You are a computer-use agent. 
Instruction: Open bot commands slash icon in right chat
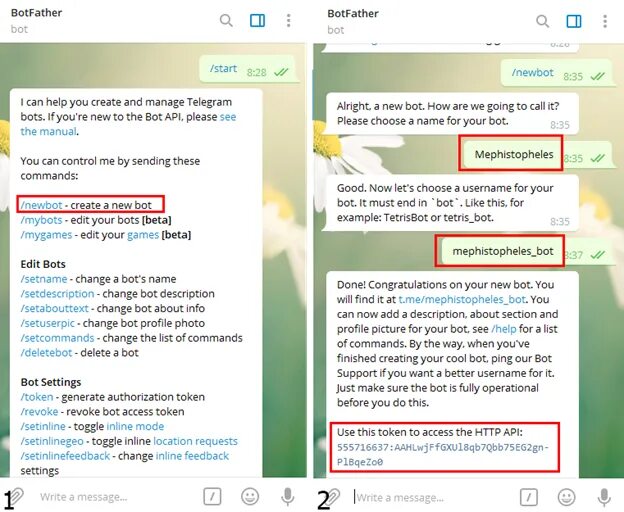coord(528,497)
